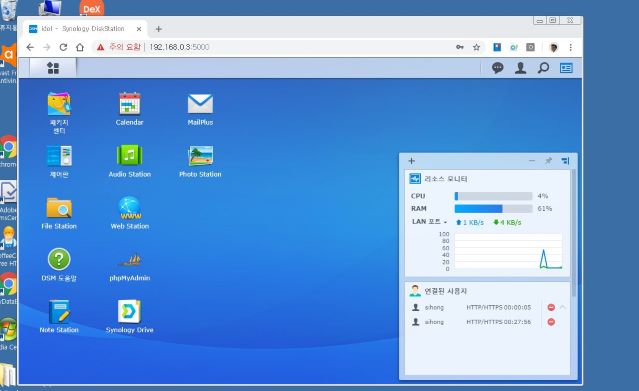Open the Control Panel icon
This screenshot has width=639, height=391.
tap(59, 161)
